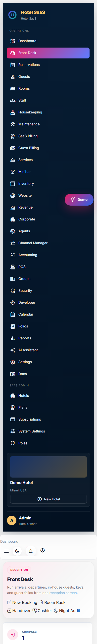Click the Security shield-lock icon

click(13, 291)
